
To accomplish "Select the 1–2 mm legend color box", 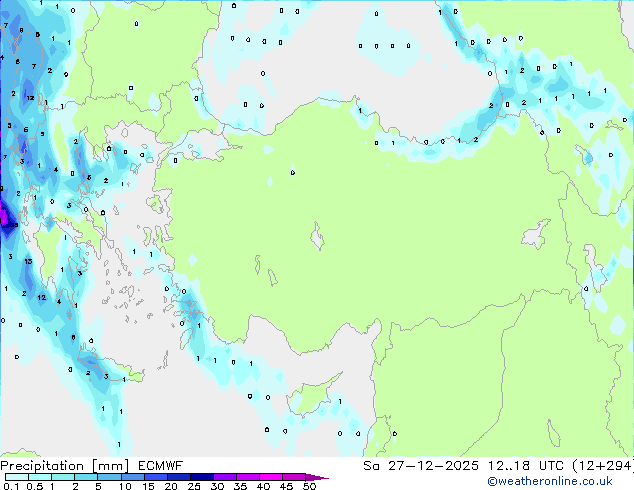I will click(63, 477).
